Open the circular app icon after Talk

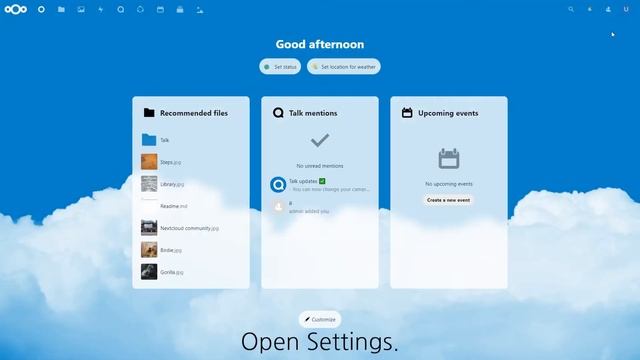pyautogui.click(x=140, y=9)
